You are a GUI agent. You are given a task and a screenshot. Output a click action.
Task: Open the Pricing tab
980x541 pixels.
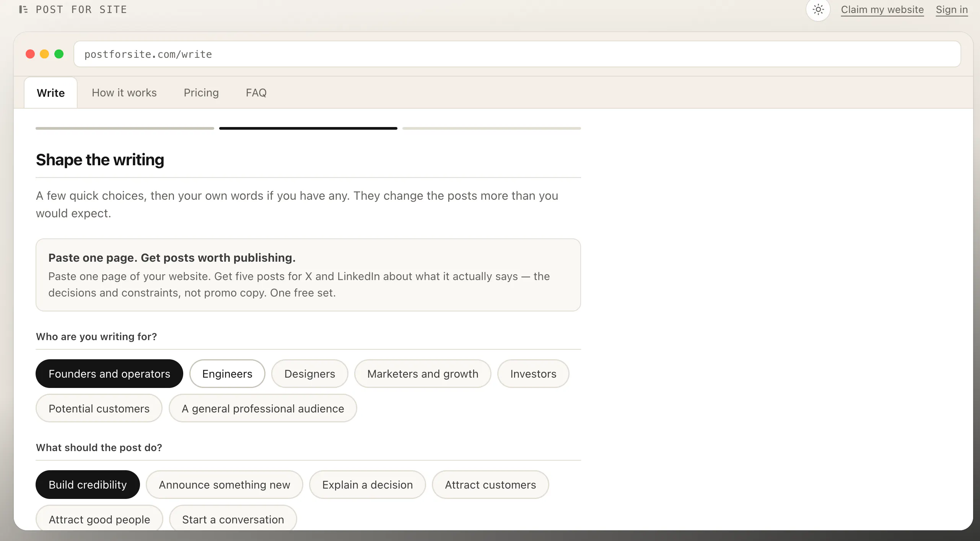[x=201, y=93]
